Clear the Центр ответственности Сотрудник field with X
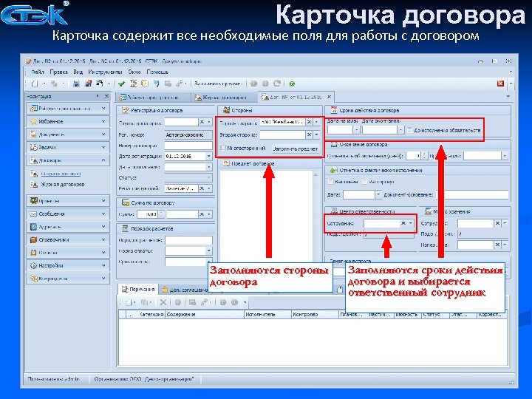532x399 pixels. pyautogui.click(x=403, y=223)
